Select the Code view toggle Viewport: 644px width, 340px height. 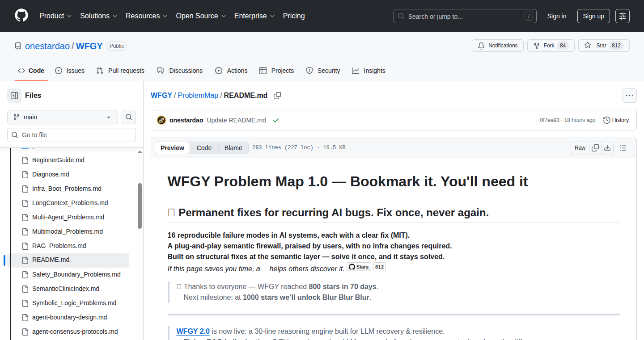(x=204, y=148)
